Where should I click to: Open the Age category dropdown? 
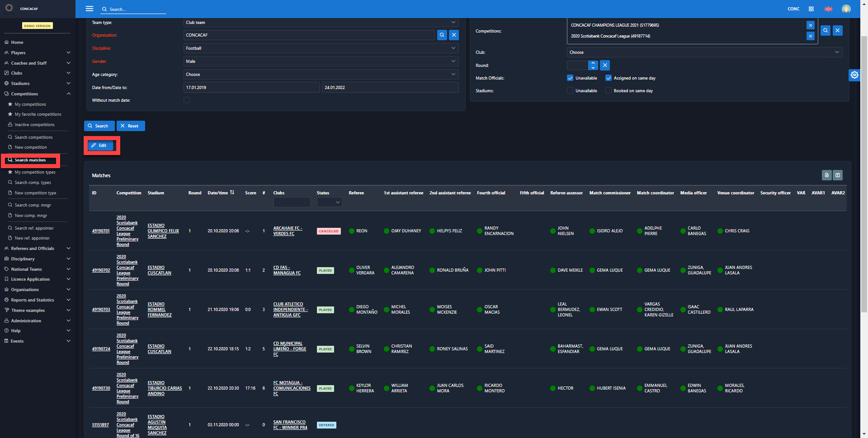[x=321, y=75]
